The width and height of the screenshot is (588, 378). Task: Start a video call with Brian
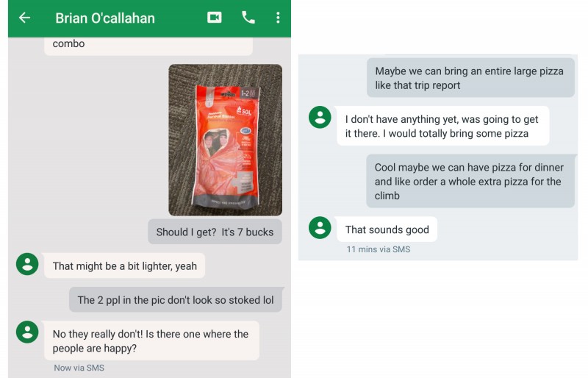point(215,18)
